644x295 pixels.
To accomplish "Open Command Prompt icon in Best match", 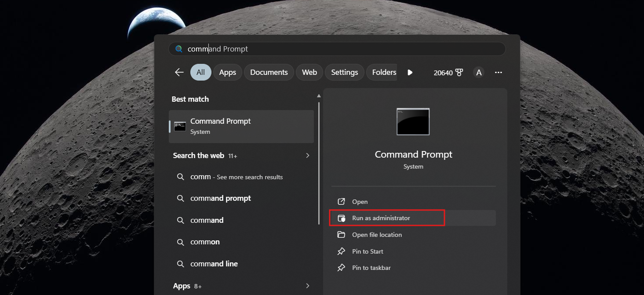I will pos(180,126).
